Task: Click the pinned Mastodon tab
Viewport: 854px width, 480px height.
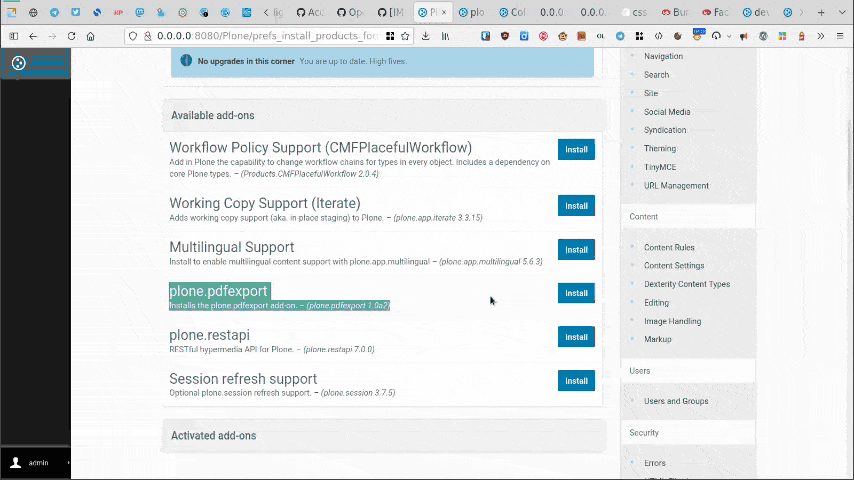Action: click(x=140, y=12)
